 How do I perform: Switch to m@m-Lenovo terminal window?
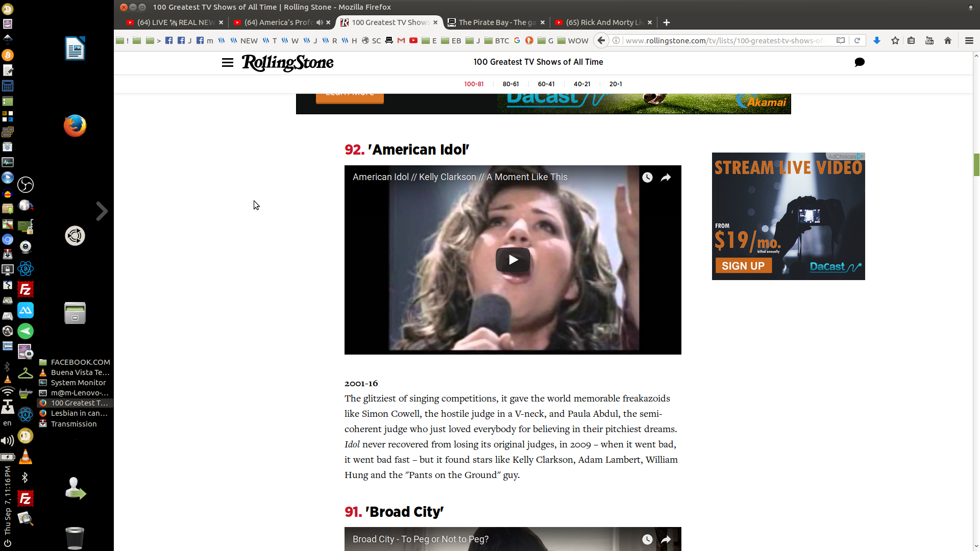74,393
